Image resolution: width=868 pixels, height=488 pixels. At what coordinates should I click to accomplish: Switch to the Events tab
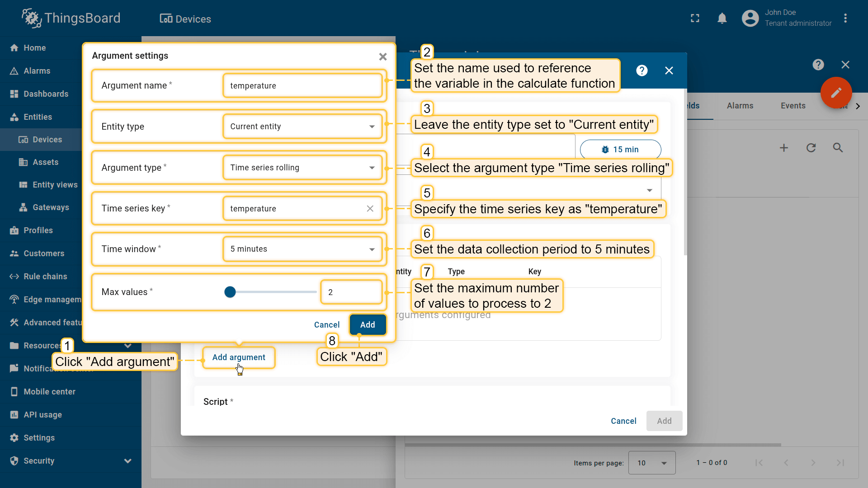(793, 106)
